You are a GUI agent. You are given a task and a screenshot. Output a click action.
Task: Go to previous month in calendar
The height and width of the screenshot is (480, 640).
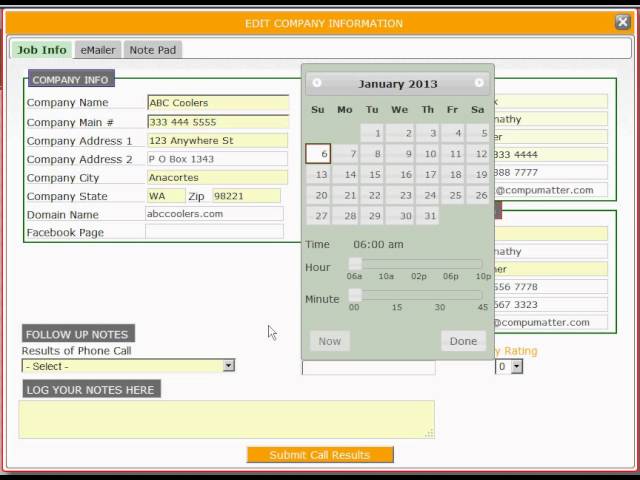pos(317,83)
